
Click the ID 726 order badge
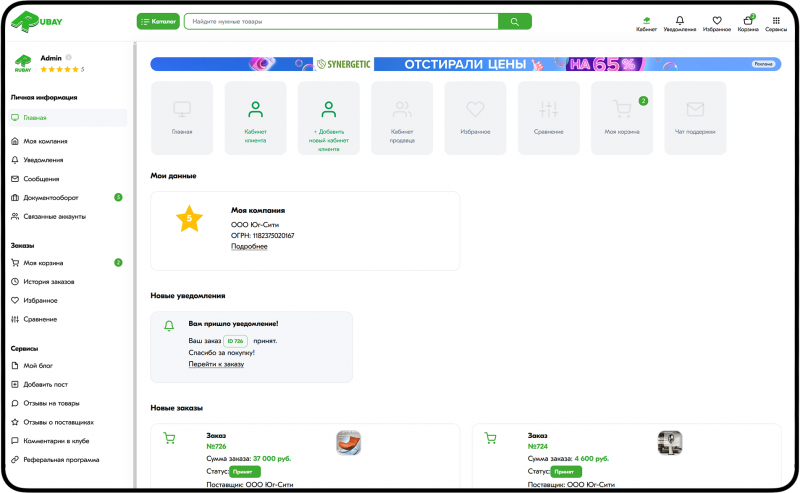[x=235, y=341]
